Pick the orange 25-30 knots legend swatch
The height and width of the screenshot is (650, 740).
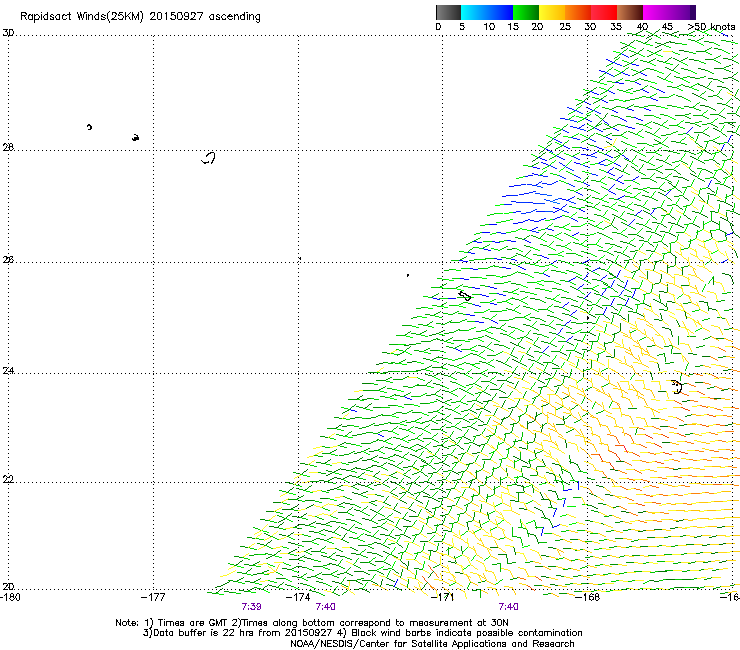tap(578, 12)
